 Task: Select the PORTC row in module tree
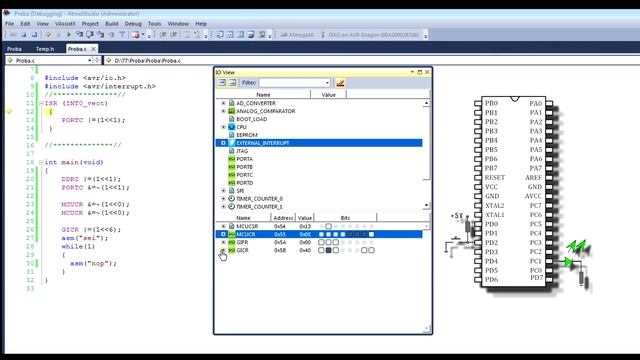(x=319, y=175)
